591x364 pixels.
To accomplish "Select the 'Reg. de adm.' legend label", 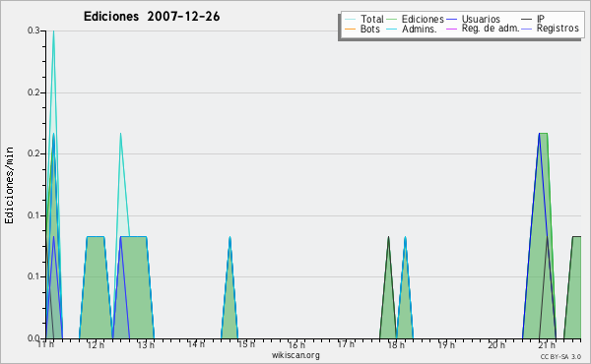I will (x=491, y=29).
